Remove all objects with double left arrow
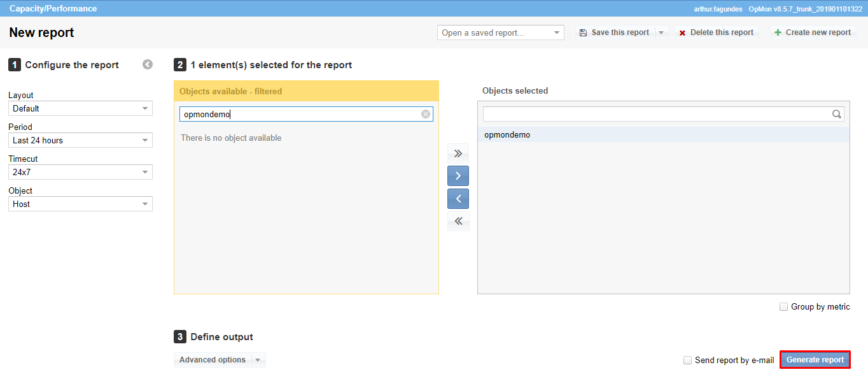Viewport: 868px width, 379px height. point(458,221)
